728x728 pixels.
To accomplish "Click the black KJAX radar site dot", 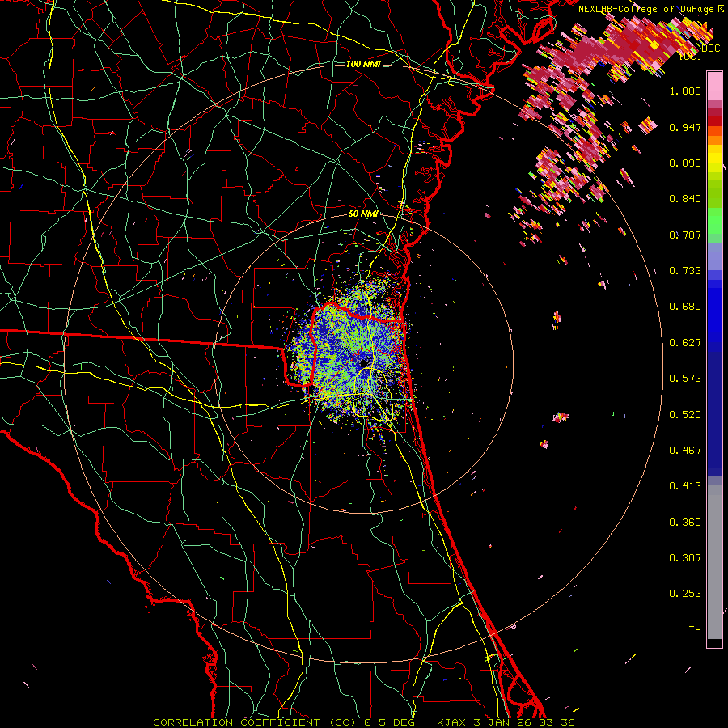I will pos(363,363).
